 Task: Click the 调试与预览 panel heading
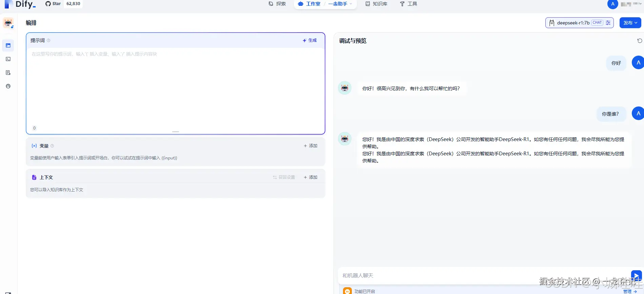(x=353, y=41)
